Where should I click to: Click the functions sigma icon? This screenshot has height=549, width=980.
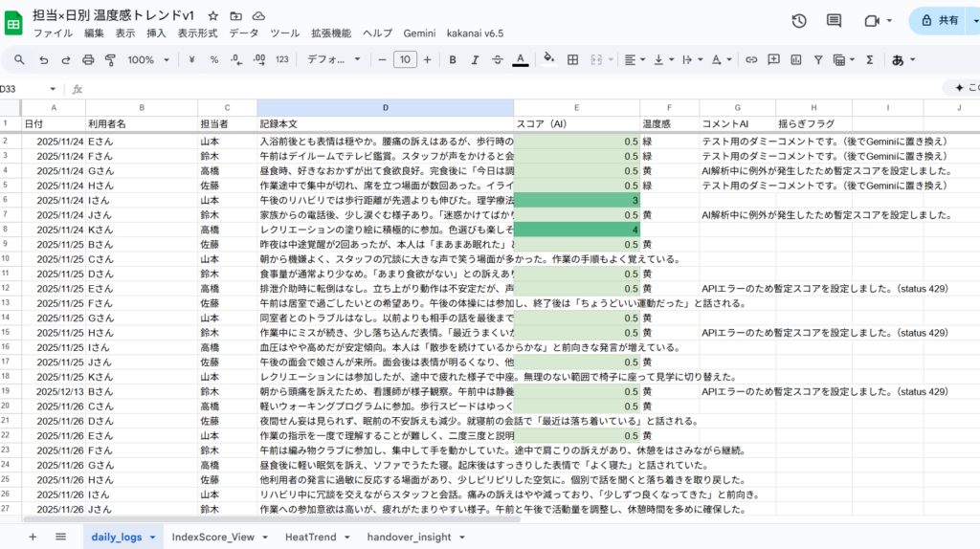[869, 59]
